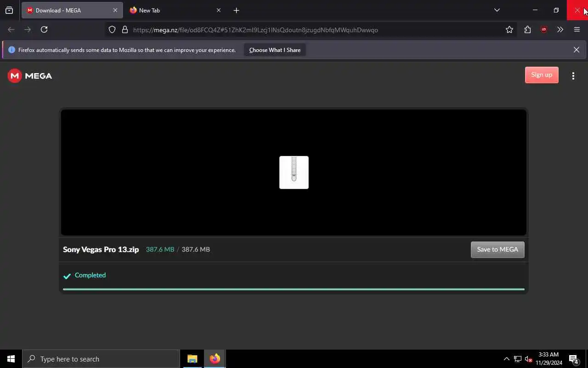
Task: Click the info icon in notification bar
Action: pos(11,50)
